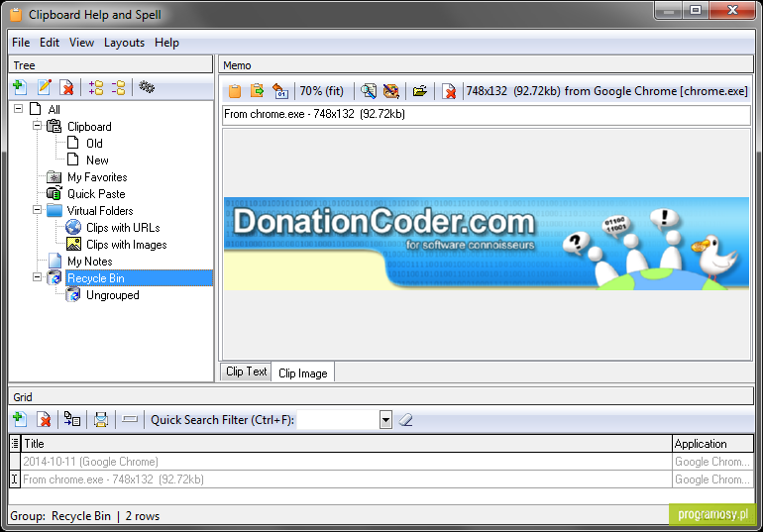Open the Quick Paste group

[x=96, y=194]
